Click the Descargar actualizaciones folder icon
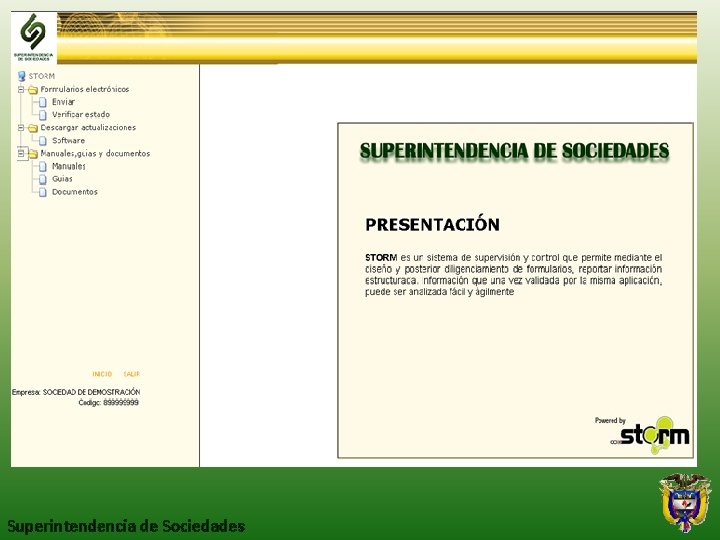Viewport: 720px width, 540px height. tap(33, 128)
